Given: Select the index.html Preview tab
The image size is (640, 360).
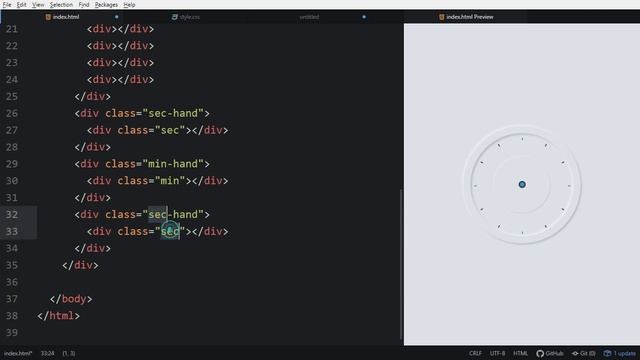Looking at the screenshot, I should pos(466,17).
